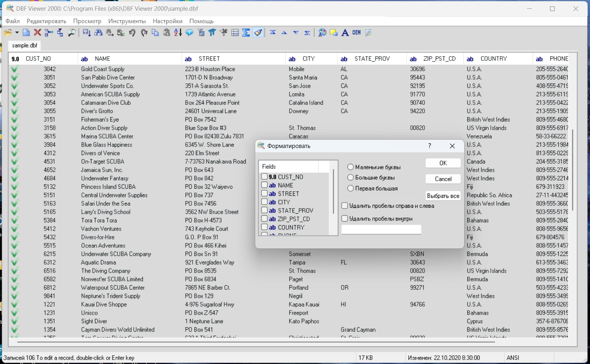The image size is (590, 364).
Task: Open the 'Просмотр' menu
Action: pos(87,21)
